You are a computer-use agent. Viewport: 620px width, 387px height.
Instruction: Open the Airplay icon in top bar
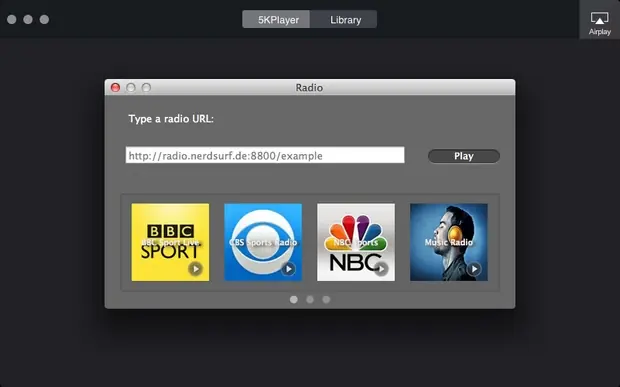click(x=599, y=19)
